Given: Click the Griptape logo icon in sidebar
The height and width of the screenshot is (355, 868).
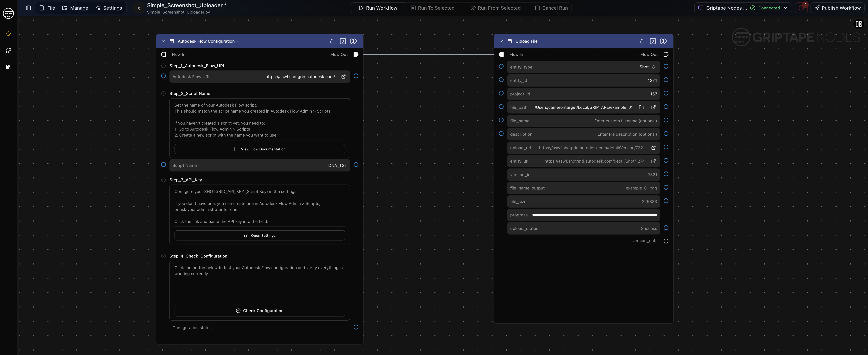Looking at the screenshot, I should 8,14.
